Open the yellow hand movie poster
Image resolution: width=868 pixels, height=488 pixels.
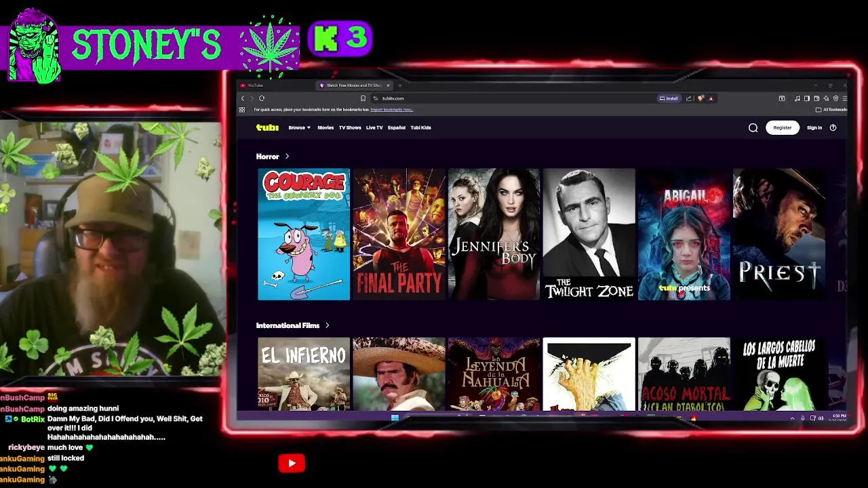click(589, 374)
